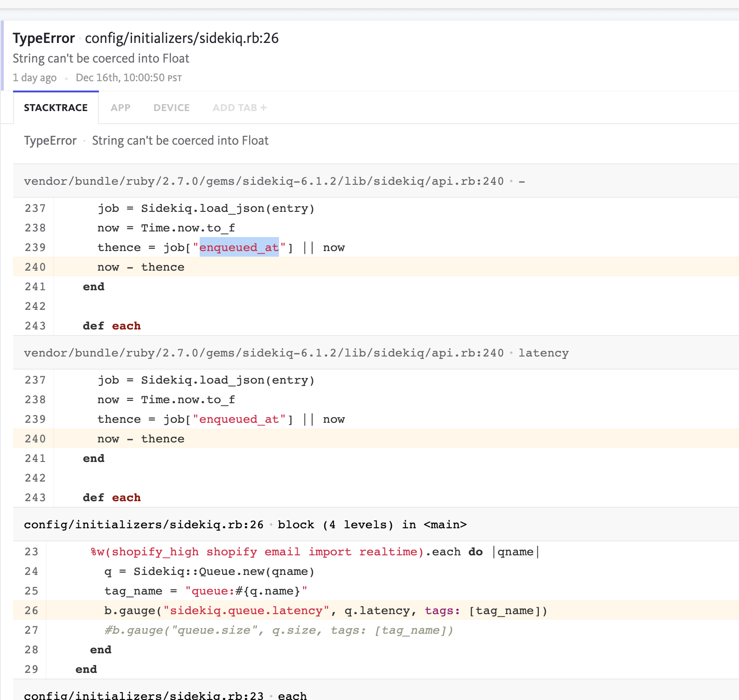Viewport: 739px width, 700px height.
Task: Click the '1 day ago' timestamp
Action: [35, 77]
